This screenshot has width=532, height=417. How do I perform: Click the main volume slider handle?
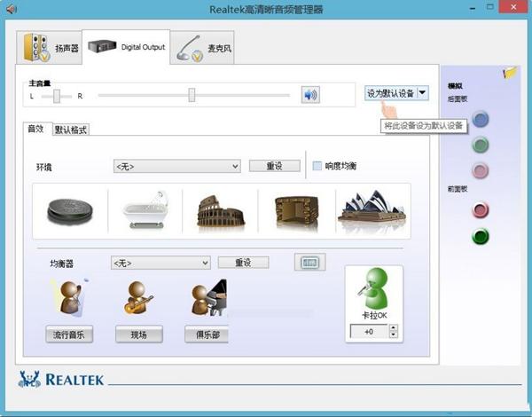192,95
